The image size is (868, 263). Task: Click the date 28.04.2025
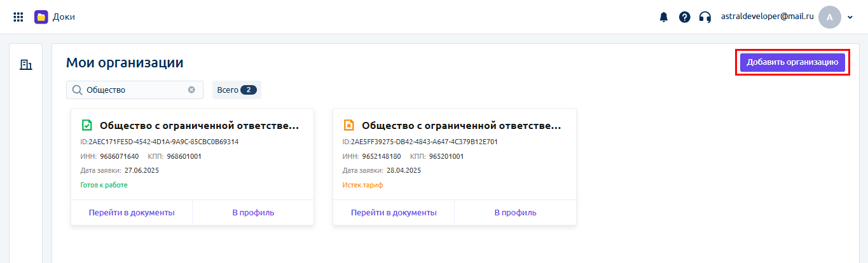tap(404, 170)
